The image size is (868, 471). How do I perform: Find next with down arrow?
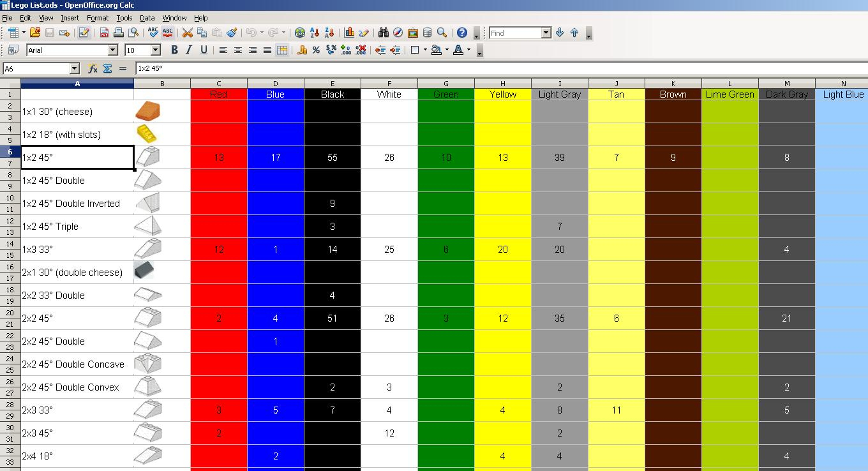coord(560,33)
